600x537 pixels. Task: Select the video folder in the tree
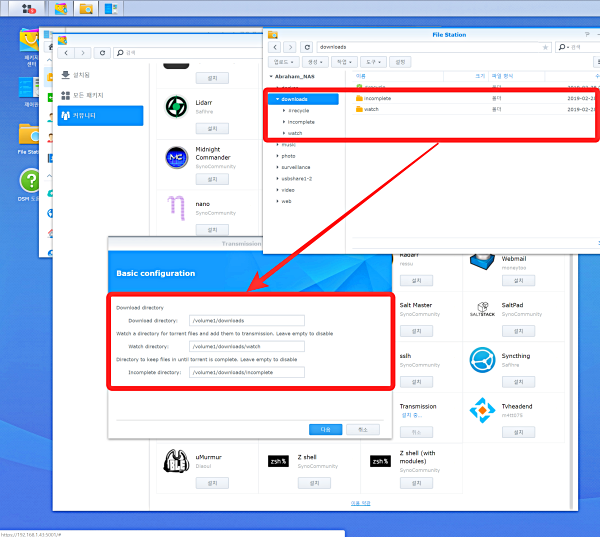pyautogui.click(x=288, y=190)
